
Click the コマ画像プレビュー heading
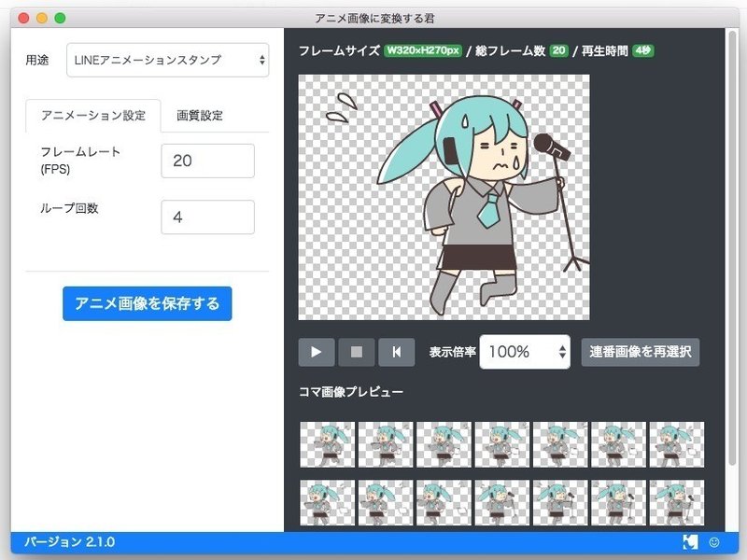click(351, 392)
